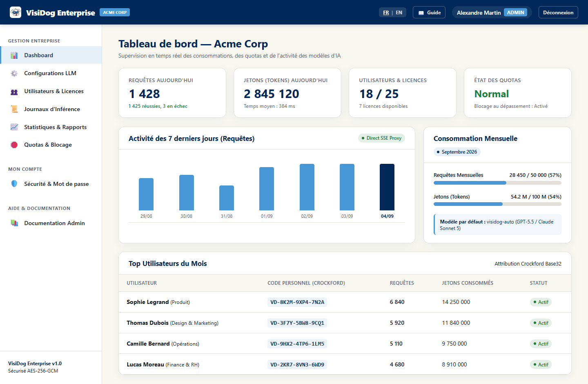Click Camille Bernard user name
This screenshot has height=384, width=588.
click(148, 344)
